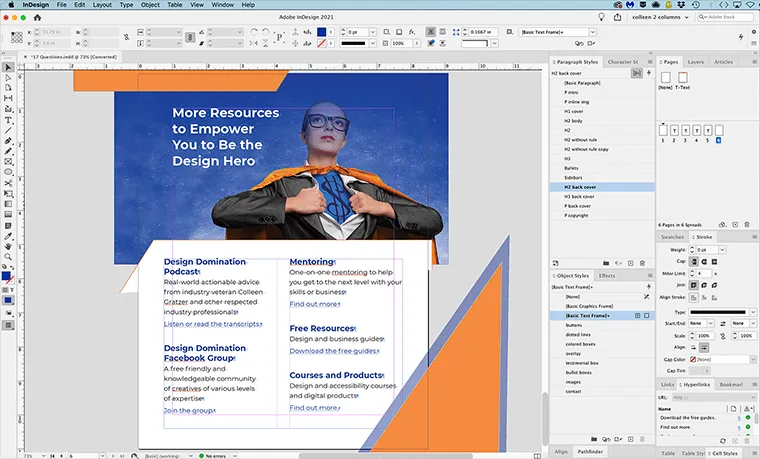
Task: Select round cap option in Stroke panel
Action: [704, 262]
